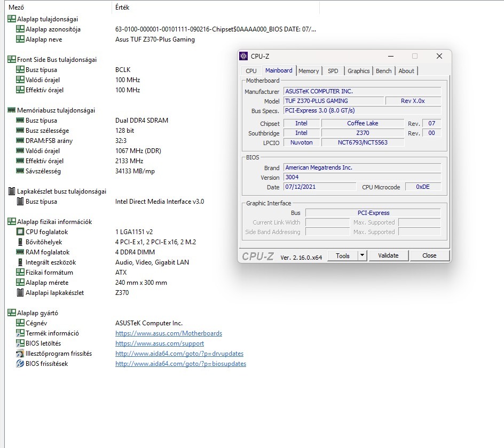504x448 pixels.
Task: Click the Alaplap tulajdonságai motherboard icon
Action: point(12,19)
